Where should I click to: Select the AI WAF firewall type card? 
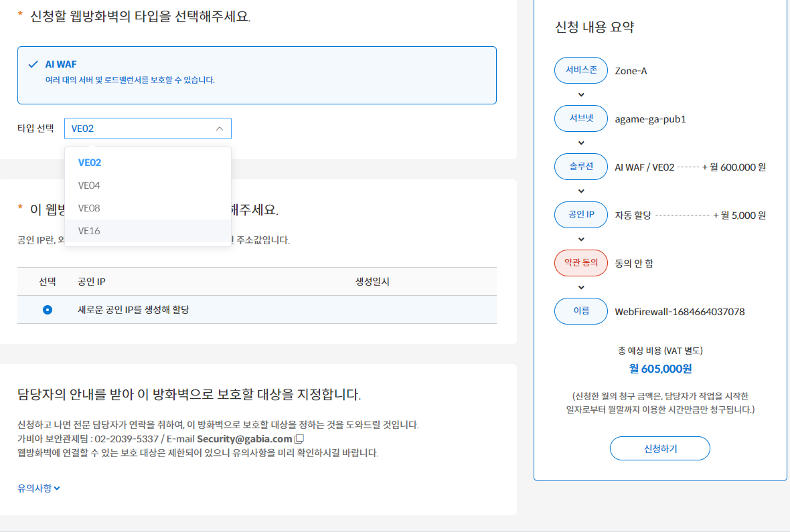tap(256, 74)
